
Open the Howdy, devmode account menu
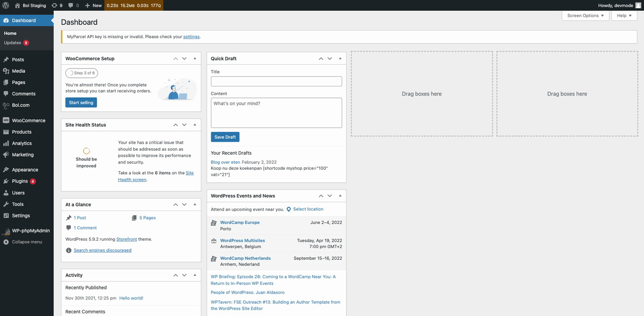(619, 5)
